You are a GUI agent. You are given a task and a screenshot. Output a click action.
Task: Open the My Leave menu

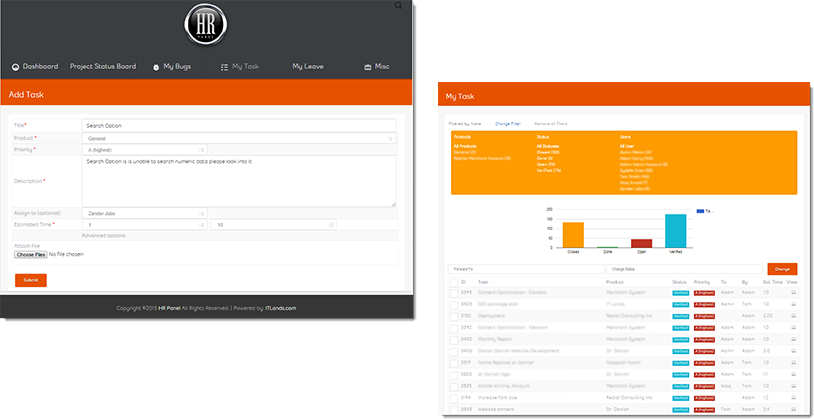pos(308,66)
